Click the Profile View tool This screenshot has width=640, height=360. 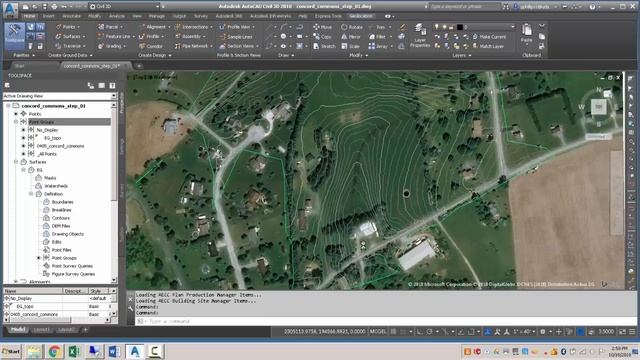click(x=237, y=27)
